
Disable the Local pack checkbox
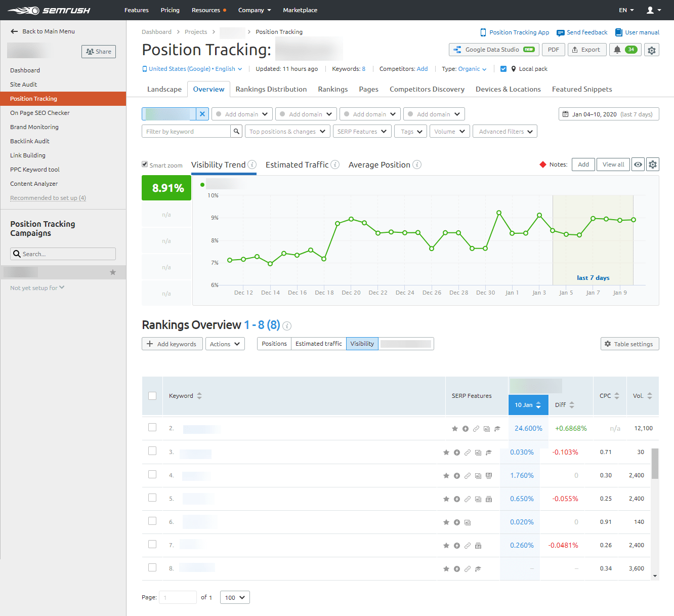503,68
